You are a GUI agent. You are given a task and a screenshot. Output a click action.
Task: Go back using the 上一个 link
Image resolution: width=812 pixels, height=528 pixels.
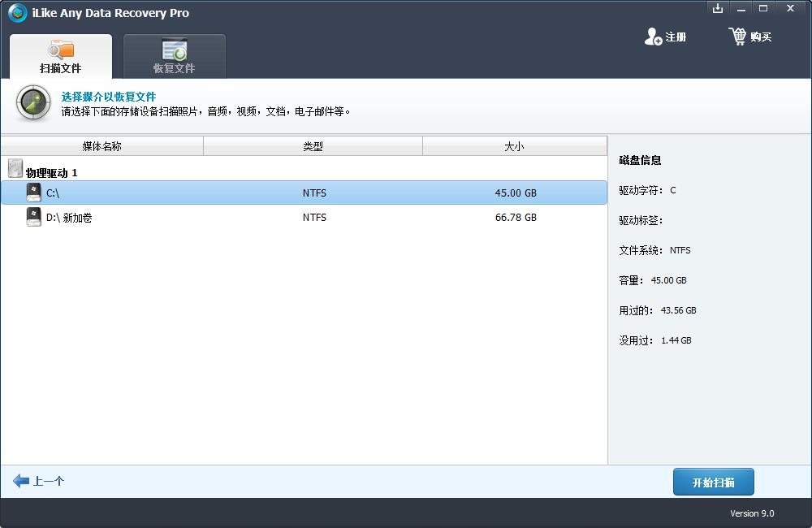pyautogui.click(x=38, y=481)
